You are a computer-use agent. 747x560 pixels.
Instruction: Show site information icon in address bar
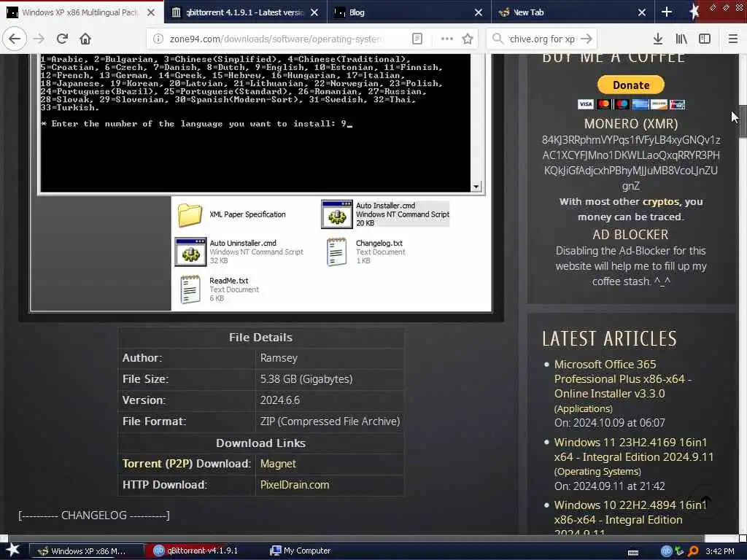click(x=158, y=39)
